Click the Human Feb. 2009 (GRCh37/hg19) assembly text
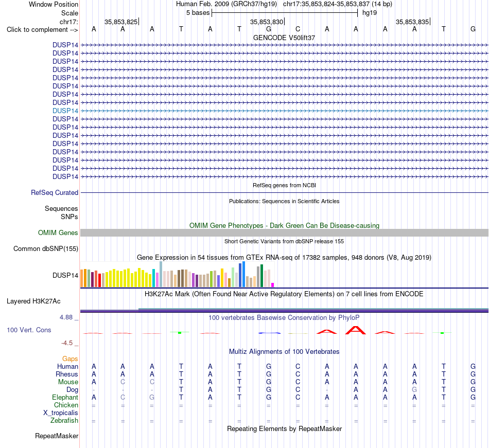489x448 pixels. (x=226, y=4)
